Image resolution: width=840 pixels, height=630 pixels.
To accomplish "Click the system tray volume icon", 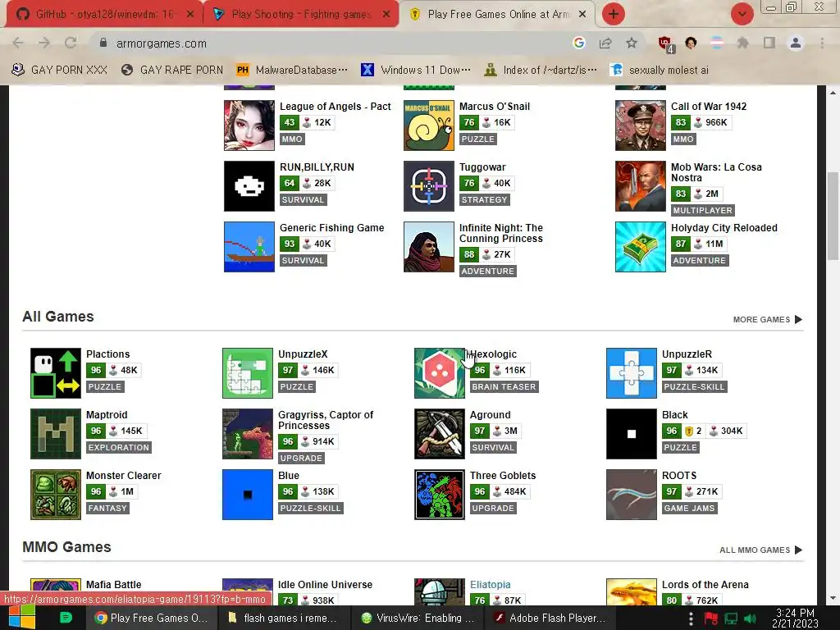I will pyautogui.click(x=750, y=619).
